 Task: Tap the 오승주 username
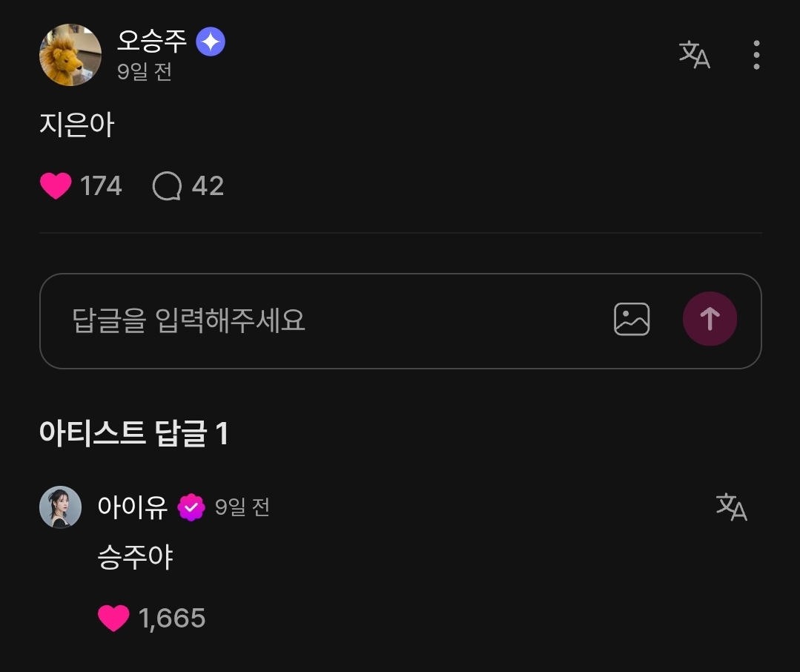pos(153,42)
